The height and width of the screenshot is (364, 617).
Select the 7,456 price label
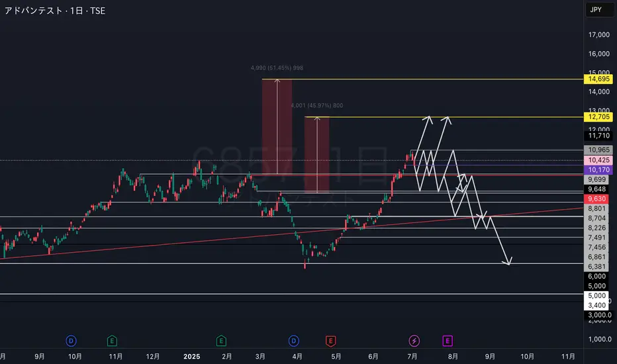[596, 248]
